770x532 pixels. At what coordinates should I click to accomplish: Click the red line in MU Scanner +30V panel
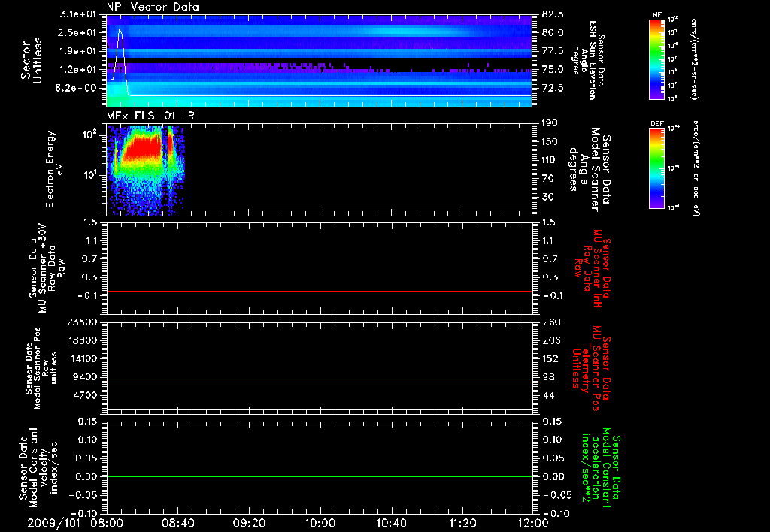(x=320, y=291)
